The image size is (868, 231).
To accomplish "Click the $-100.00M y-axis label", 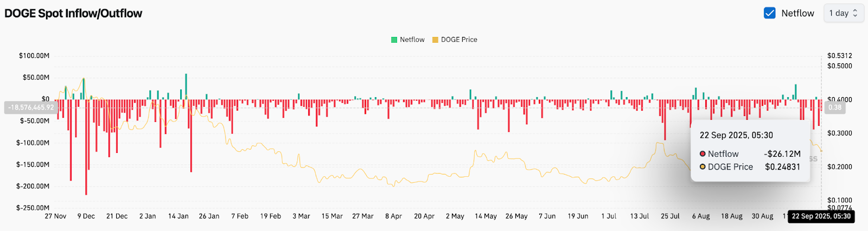I will [x=34, y=143].
